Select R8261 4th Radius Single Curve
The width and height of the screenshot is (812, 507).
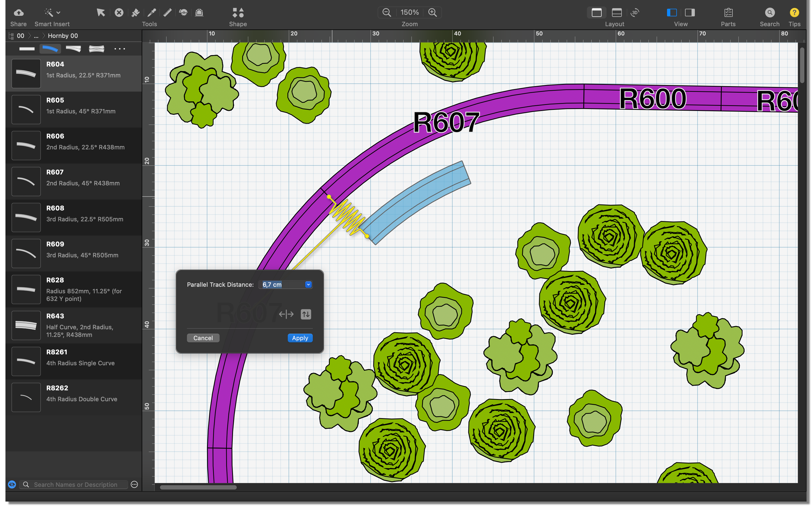click(74, 361)
